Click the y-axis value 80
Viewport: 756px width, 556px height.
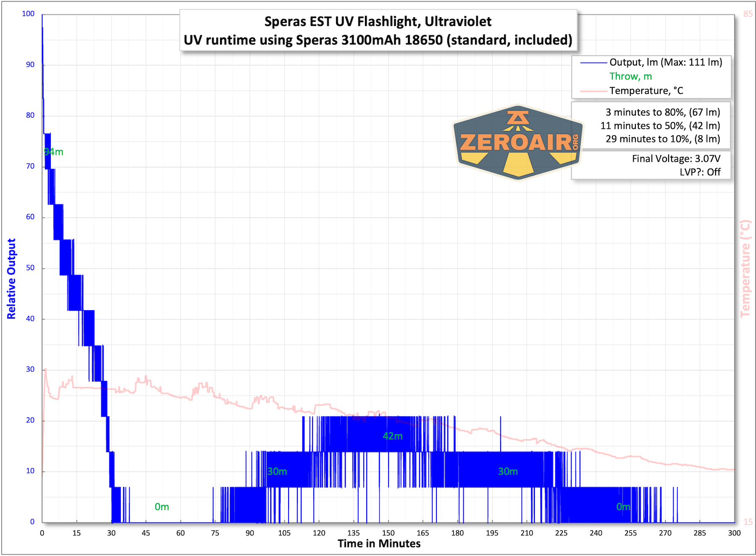(30, 115)
